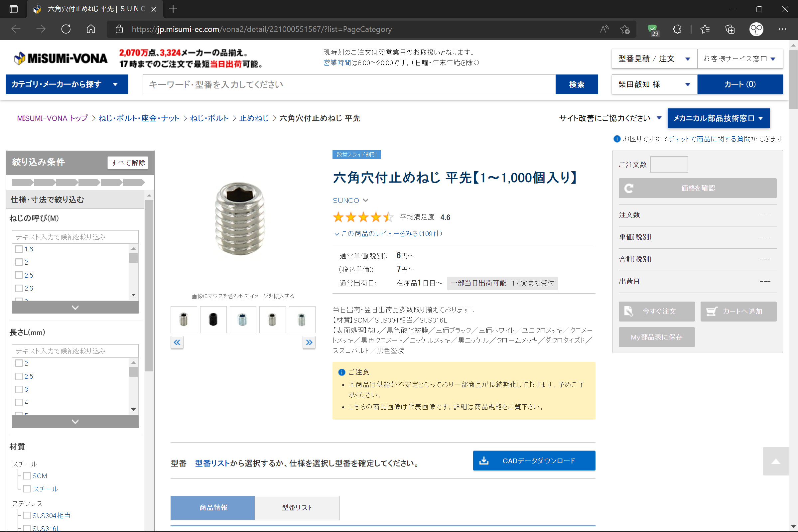The width and height of the screenshot is (798, 532).
Task: Close the 六角穴付止めねじ browser tab
Action: tap(154, 9)
